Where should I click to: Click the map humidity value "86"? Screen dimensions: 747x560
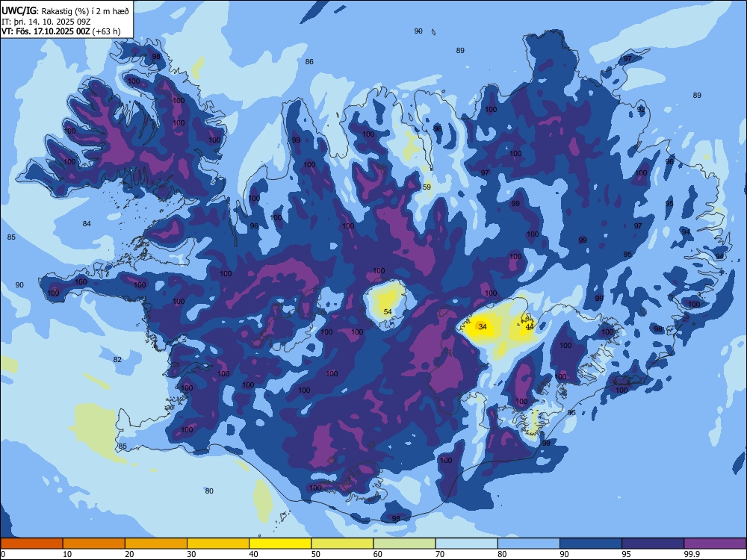pyautogui.click(x=309, y=61)
